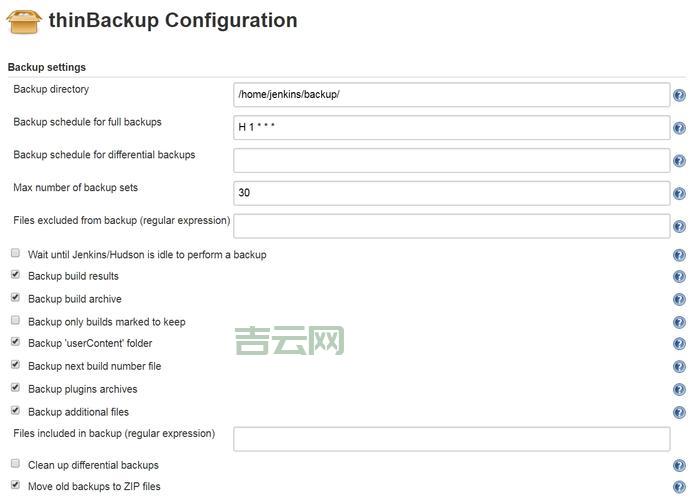Image resolution: width=693 pixels, height=500 pixels.
Task: Uncheck Backup build results
Action: tap(15, 275)
